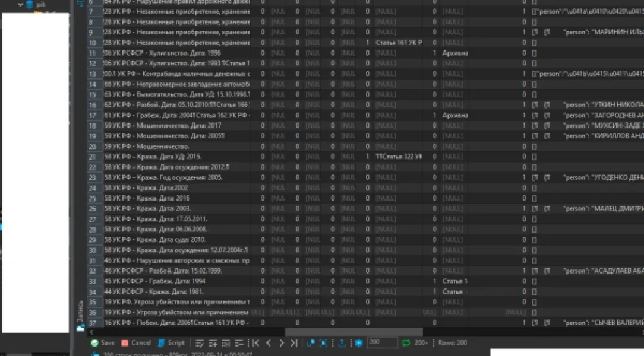The height and width of the screenshot is (356, 644).
Task: Click the 200+ row count indicator
Action: click(421, 343)
